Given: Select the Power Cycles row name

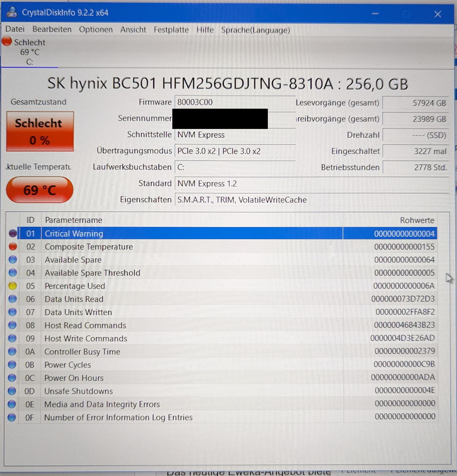Looking at the screenshot, I should (68, 365).
